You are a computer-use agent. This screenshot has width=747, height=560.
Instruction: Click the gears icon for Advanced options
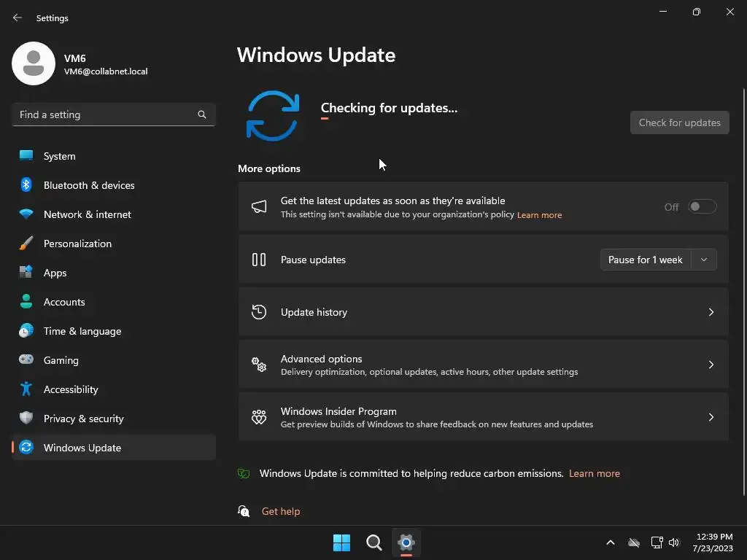(x=259, y=365)
